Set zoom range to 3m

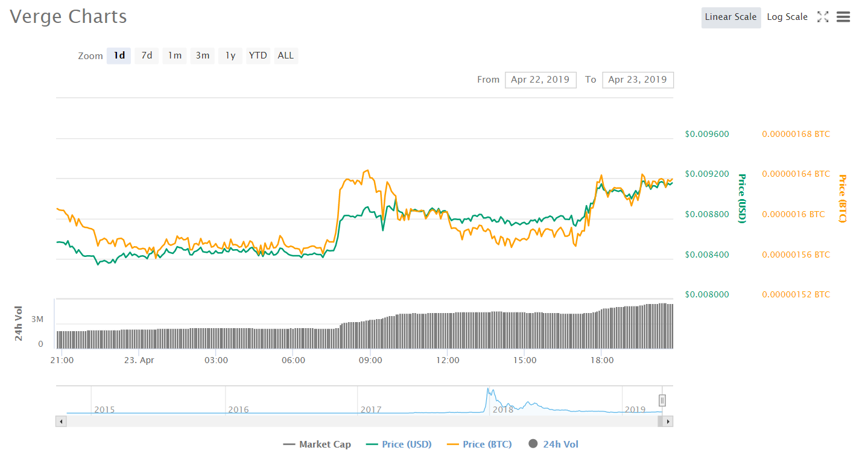(x=202, y=55)
